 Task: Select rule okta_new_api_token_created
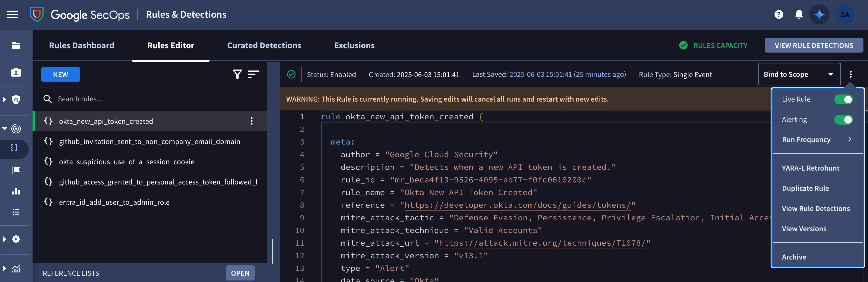[150, 121]
